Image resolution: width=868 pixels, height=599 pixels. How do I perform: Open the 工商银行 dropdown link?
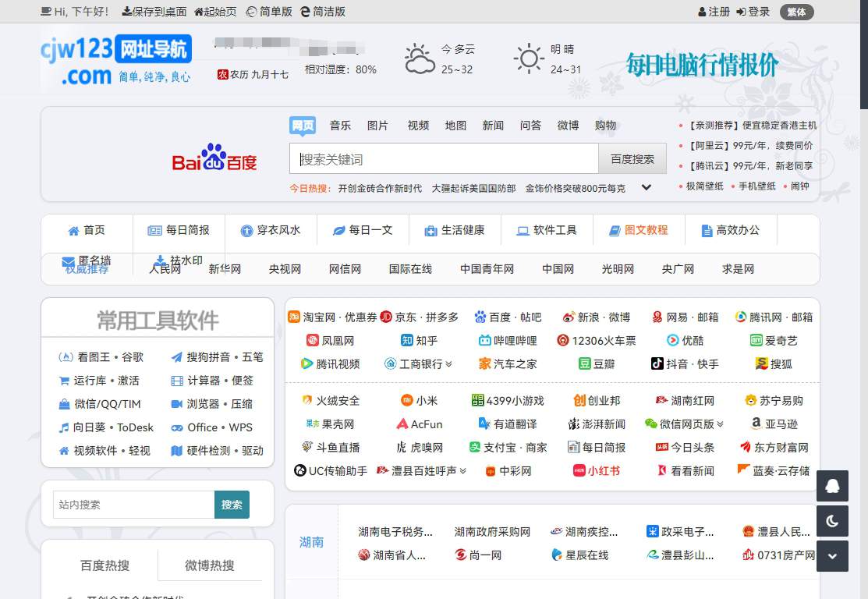(x=418, y=363)
